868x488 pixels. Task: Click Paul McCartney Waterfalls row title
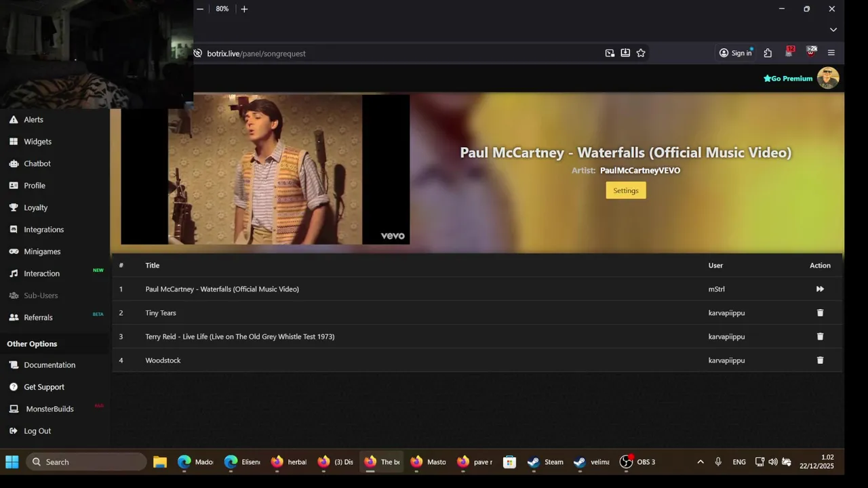click(222, 289)
